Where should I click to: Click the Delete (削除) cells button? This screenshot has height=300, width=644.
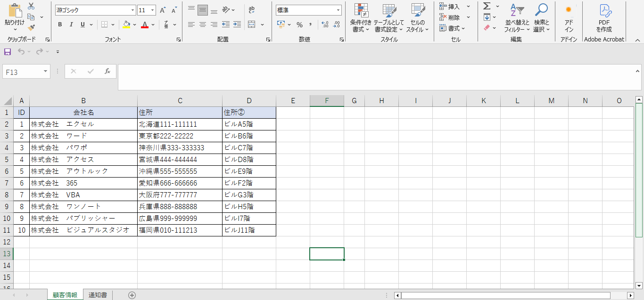(x=450, y=17)
